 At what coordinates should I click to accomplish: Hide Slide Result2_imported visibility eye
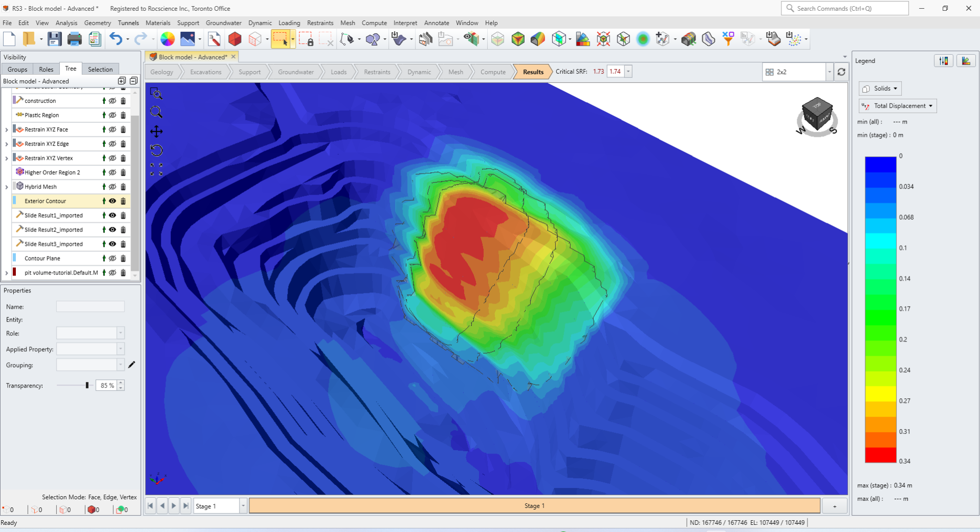click(x=113, y=230)
